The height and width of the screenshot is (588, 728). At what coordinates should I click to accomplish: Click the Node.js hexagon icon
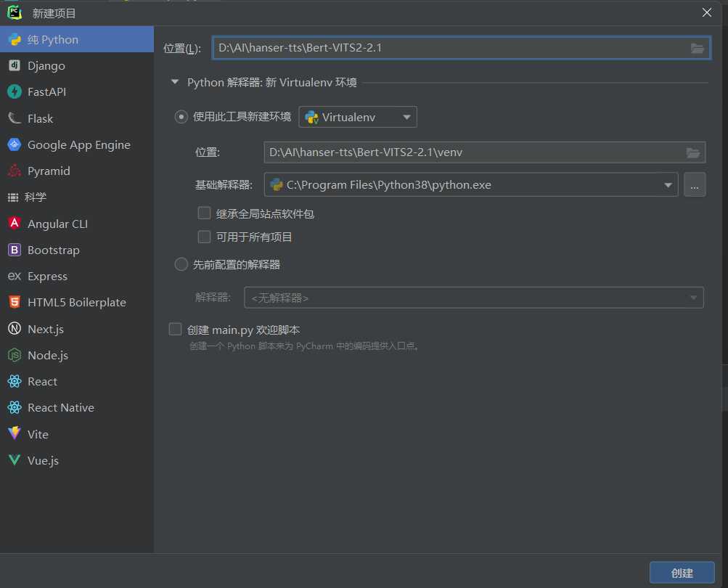tap(15, 355)
